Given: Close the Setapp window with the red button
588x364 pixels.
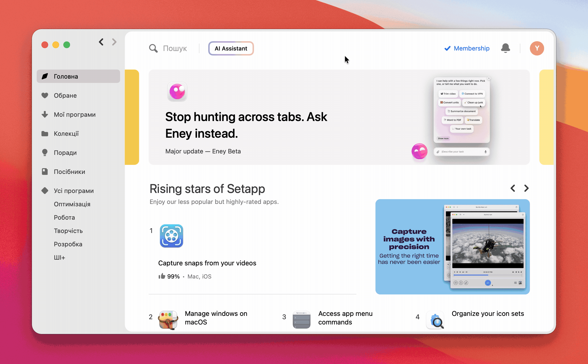Looking at the screenshot, I should coord(45,45).
